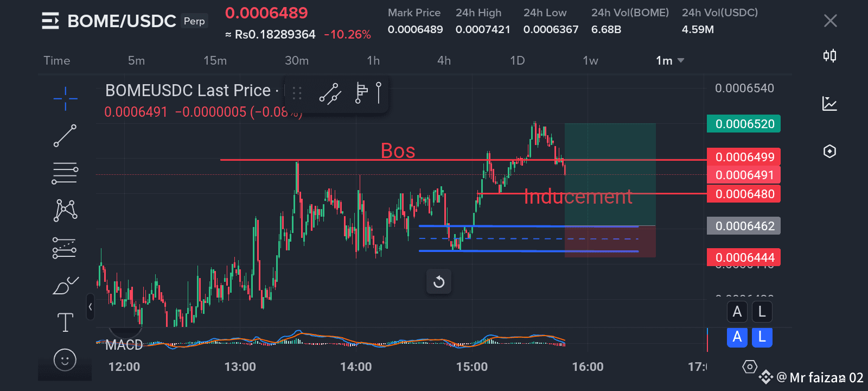868x391 pixels.
Task: Click the 24h Vol(USDC) value 4.59M
Action: (698, 29)
